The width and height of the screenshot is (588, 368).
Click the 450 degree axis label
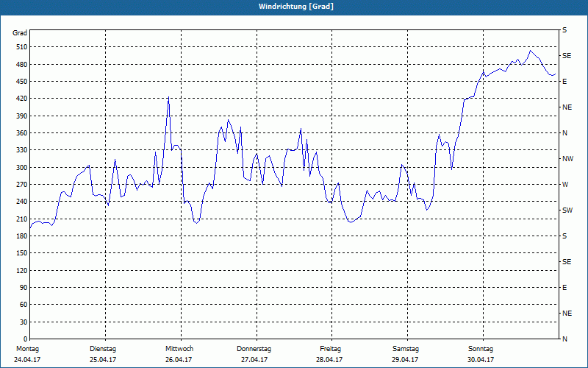pyautogui.click(x=21, y=82)
